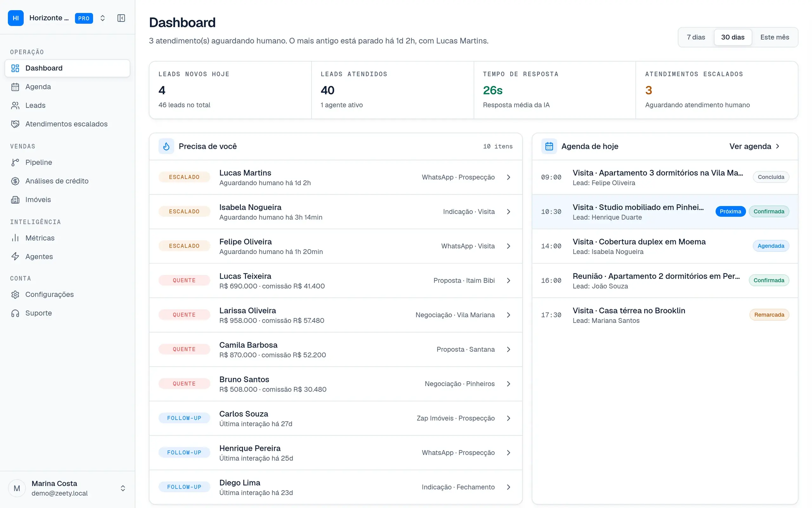Open Métricas under Inteligência
The image size is (812, 508).
click(x=67, y=238)
